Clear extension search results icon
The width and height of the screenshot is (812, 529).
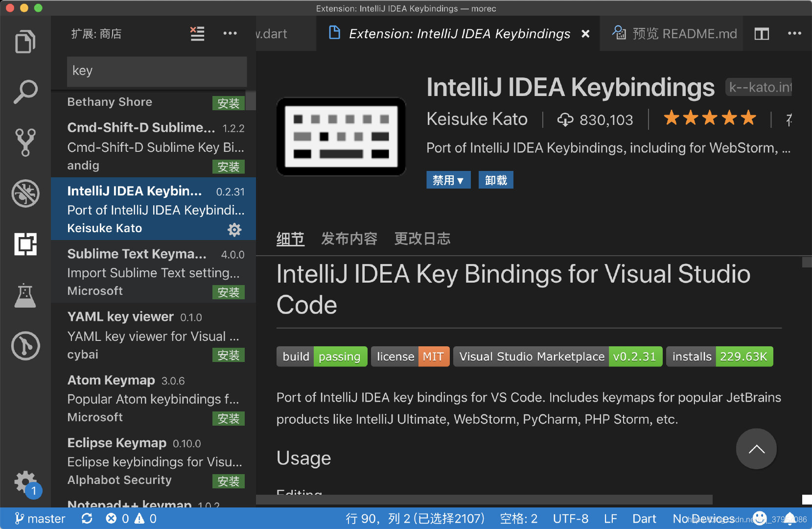(197, 33)
